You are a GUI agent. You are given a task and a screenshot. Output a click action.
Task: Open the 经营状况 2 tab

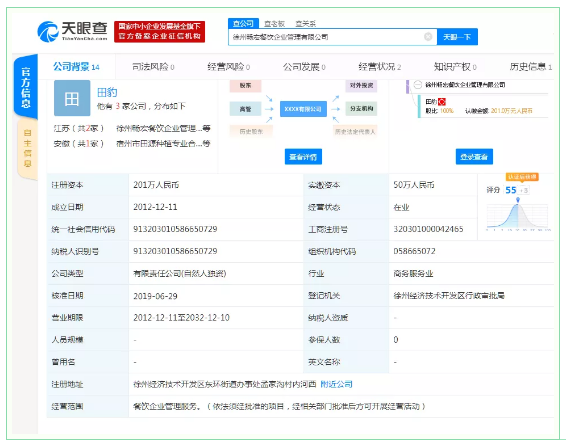(x=380, y=67)
